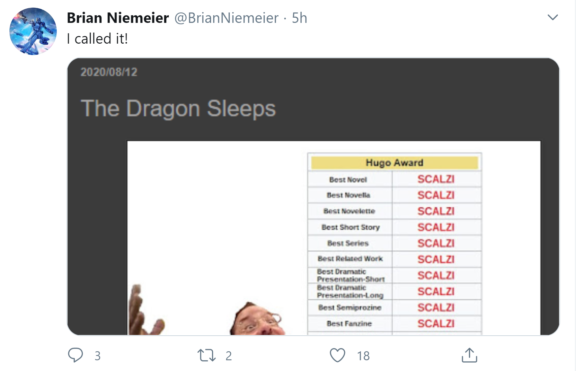
Task: Click the 'I called it!' tweet text
Action: (98, 39)
